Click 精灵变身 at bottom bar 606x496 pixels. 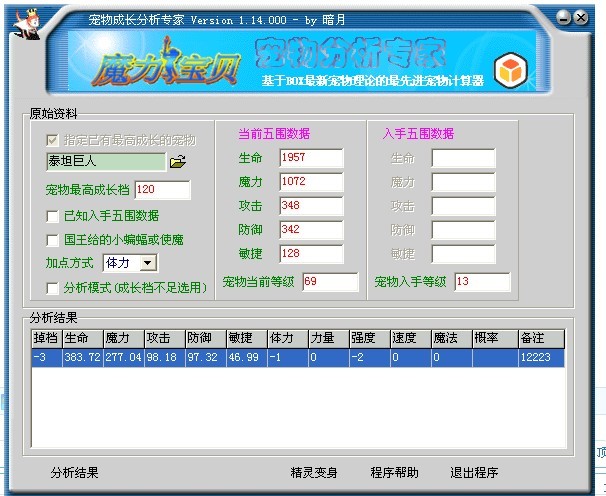[313, 472]
